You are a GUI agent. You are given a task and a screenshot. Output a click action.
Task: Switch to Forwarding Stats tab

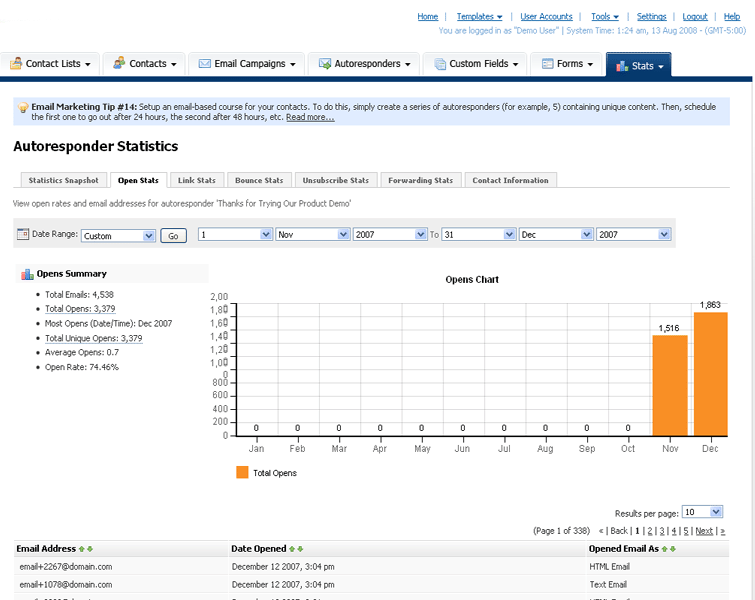coord(420,180)
